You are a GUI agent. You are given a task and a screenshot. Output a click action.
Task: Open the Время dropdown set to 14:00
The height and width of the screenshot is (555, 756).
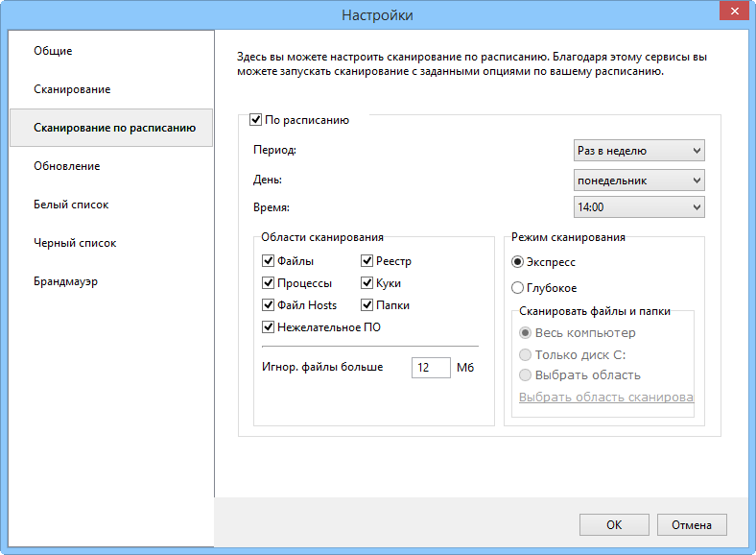click(639, 207)
